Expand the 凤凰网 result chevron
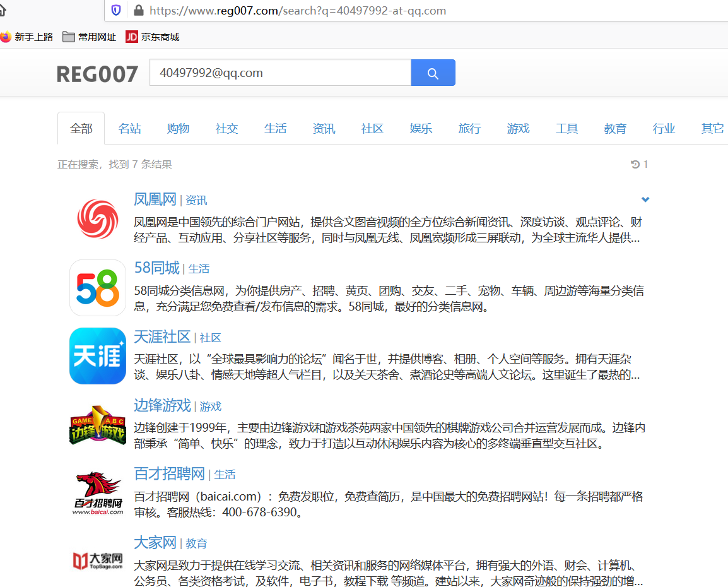This screenshot has width=728, height=587. [x=645, y=199]
